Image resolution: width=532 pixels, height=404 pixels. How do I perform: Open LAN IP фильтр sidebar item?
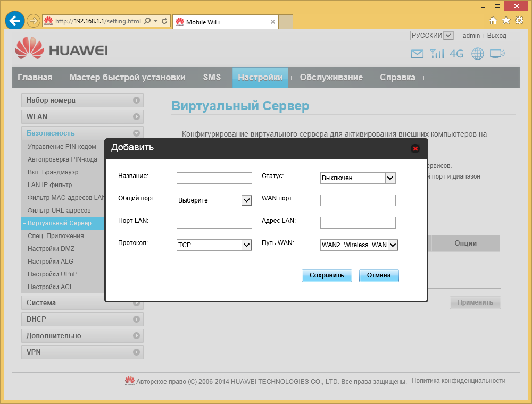(x=49, y=184)
